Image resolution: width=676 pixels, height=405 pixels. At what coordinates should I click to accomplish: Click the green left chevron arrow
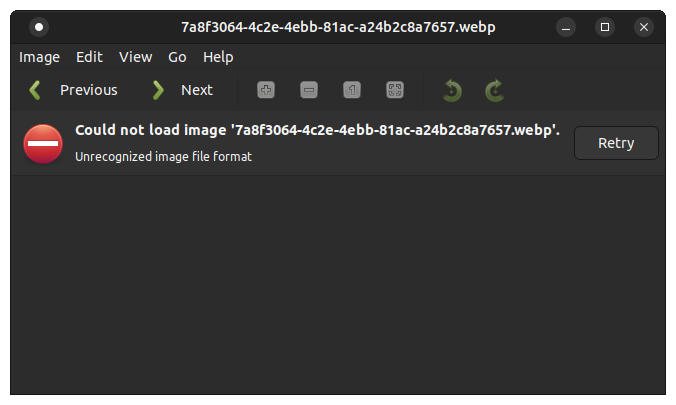35,90
